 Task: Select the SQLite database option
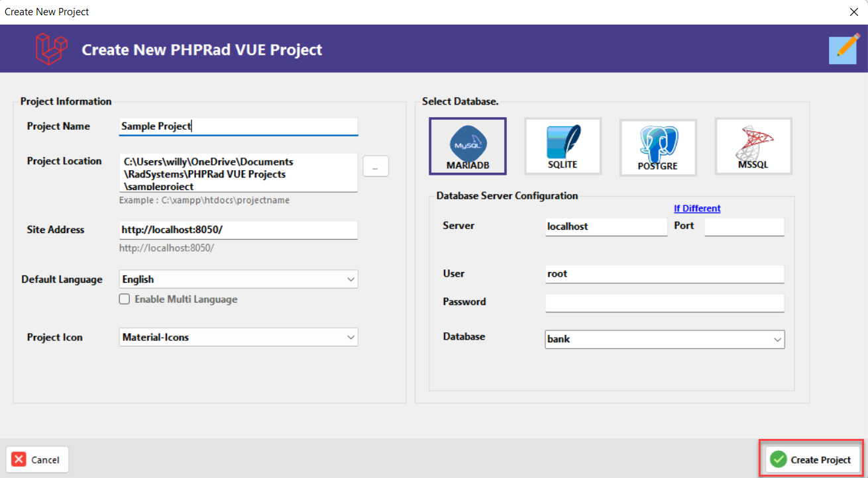click(x=563, y=146)
